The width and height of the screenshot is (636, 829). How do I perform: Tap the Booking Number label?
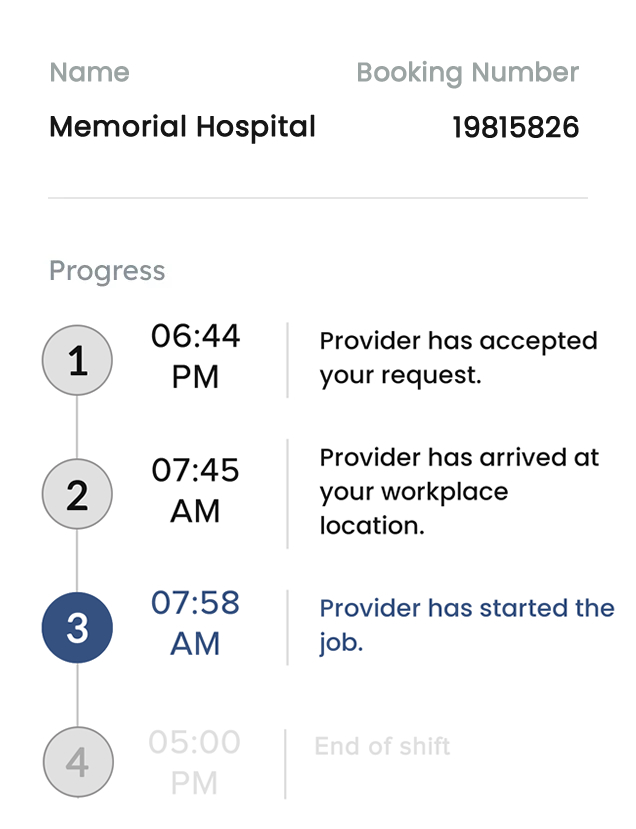click(x=468, y=72)
